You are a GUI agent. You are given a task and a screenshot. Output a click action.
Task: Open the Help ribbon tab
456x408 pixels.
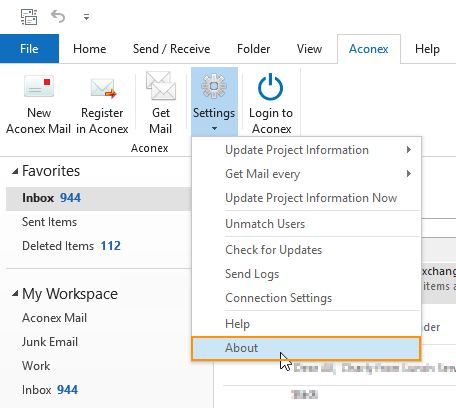(427, 49)
